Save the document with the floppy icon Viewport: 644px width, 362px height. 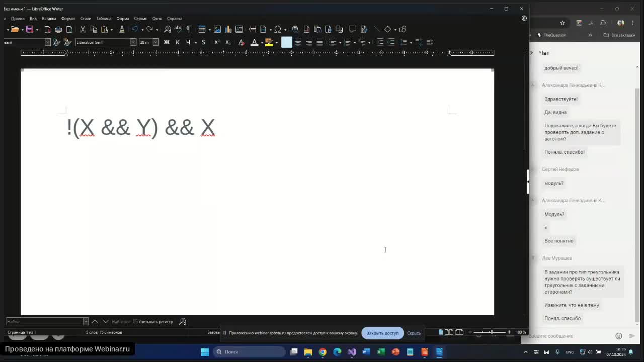(x=30, y=29)
